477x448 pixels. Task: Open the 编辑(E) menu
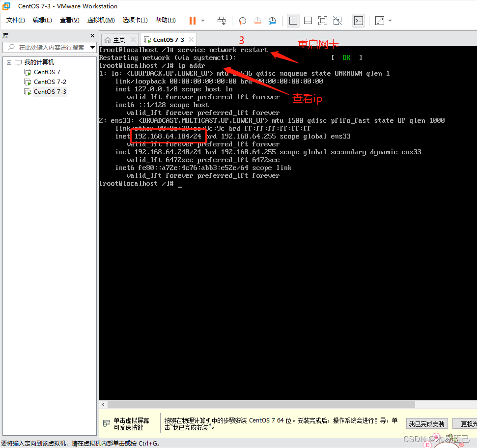[x=42, y=20]
